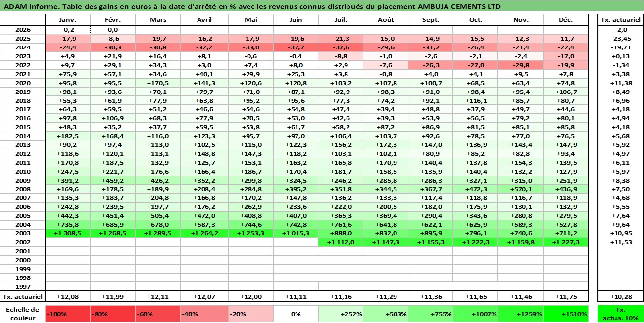Select the 'Févr.' column header
This screenshot has height=323, width=644.
112,20
